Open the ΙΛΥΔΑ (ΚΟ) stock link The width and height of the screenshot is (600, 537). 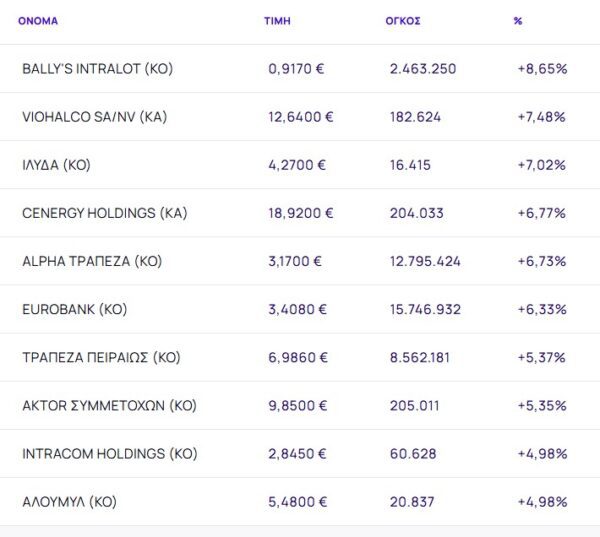56,165
